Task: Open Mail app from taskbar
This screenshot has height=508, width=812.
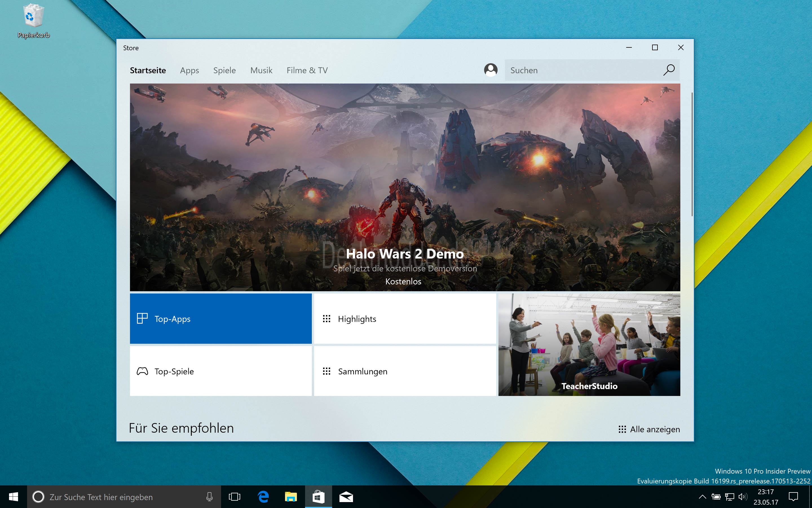Action: (346, 497)
